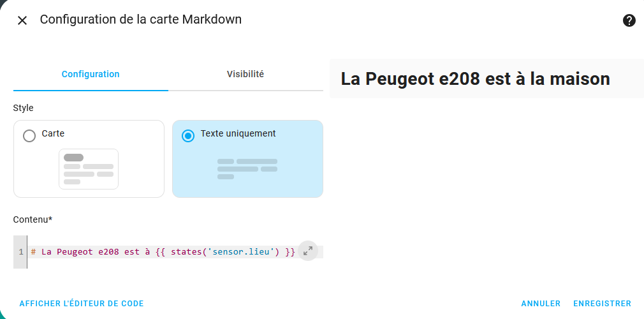The image size is (644, 319).
Task: Open the help icon
Action: pyautogui.click(x=629, y=20)
